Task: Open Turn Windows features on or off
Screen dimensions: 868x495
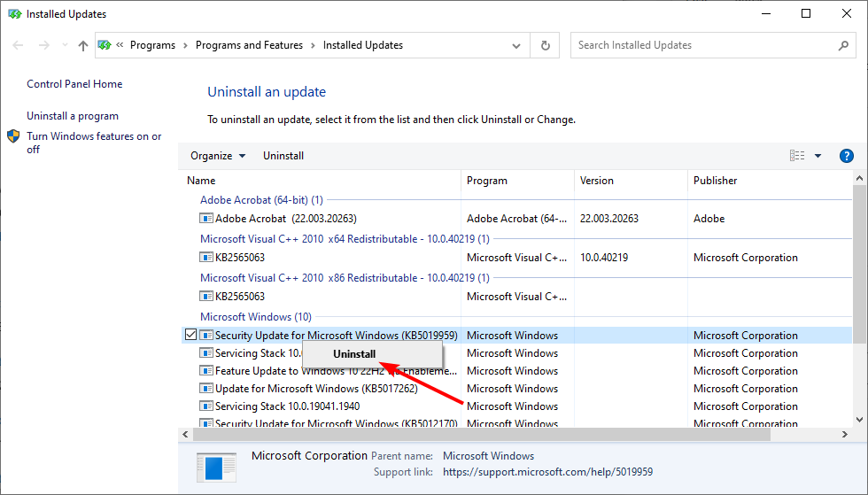Action: 94,143
